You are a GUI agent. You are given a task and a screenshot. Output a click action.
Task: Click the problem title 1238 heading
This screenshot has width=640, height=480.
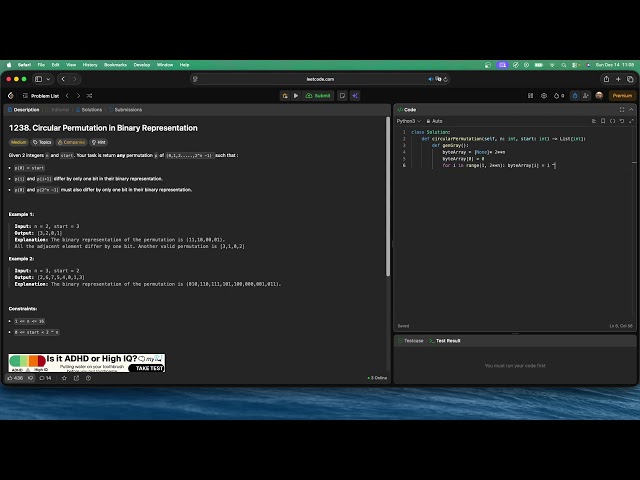(103, 128)
